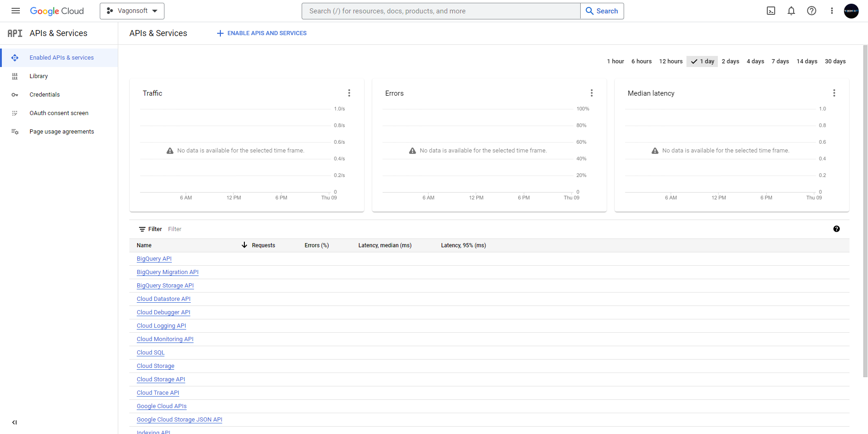Select Enabled APIs & services in sidebar

pos(59,58)
